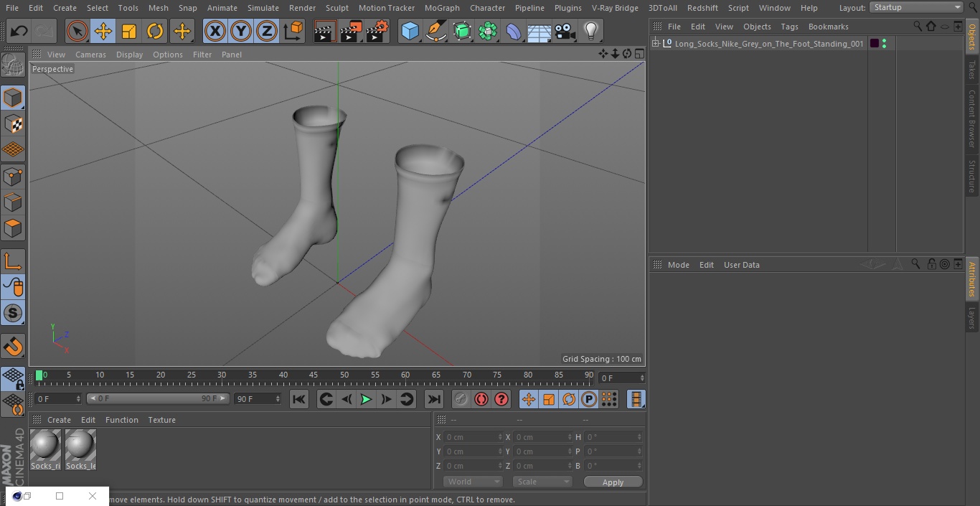Enable the Axis mode icon
Screen dimensions: 980x506
coord(13,261)
